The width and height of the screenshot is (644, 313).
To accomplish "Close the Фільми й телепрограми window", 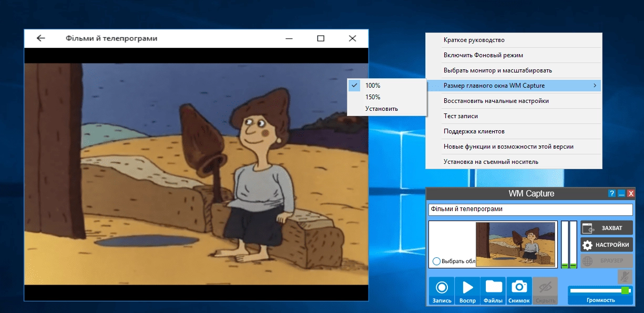I will (x=352, y=38).
